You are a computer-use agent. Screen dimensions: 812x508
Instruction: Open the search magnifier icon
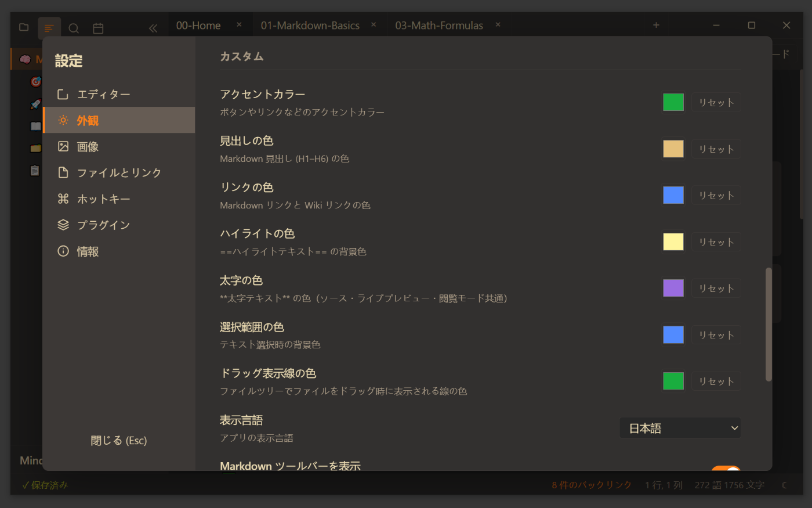tap(74, 28)
